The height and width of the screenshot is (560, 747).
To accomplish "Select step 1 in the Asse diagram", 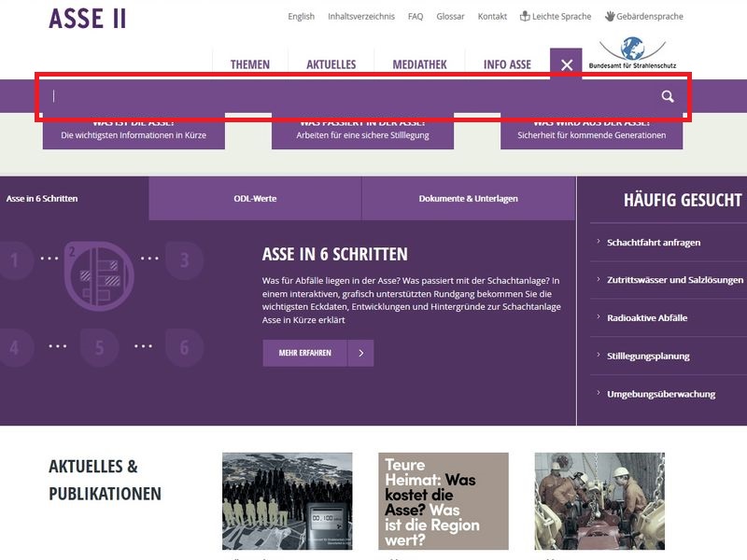I will coord(15,260).
